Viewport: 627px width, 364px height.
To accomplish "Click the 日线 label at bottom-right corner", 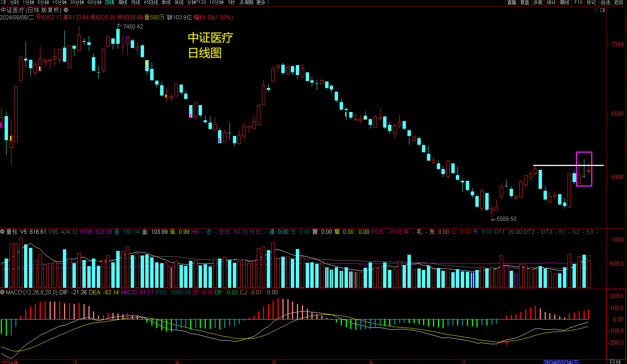I will tap(616, 362).
